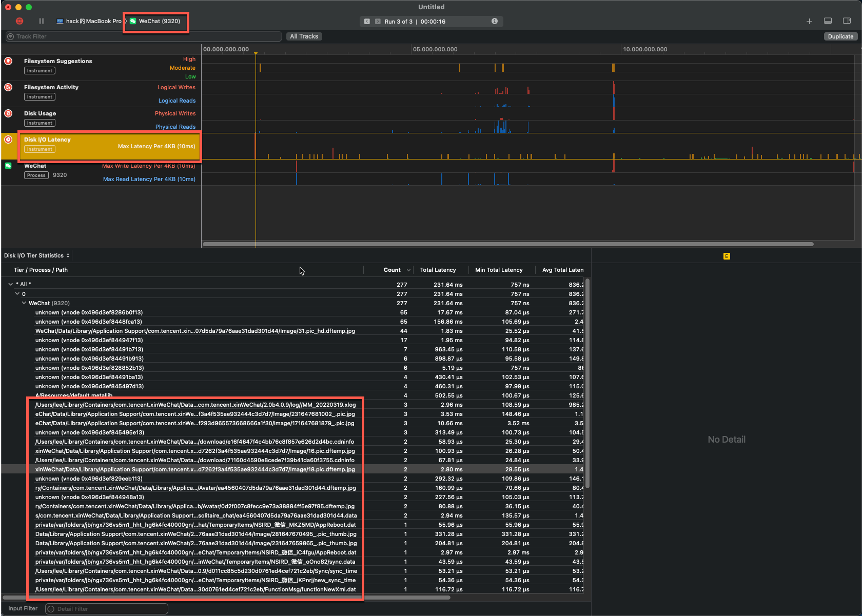The image size is (862, 616).
Task: Pause the trace recording
Action: click(x=42, y=21)
